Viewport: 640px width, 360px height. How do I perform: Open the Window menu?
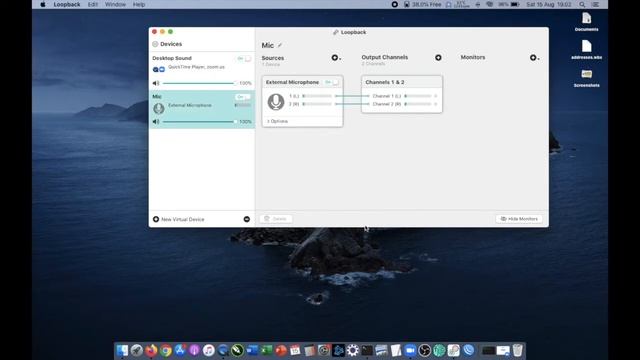tap(115, 4)
